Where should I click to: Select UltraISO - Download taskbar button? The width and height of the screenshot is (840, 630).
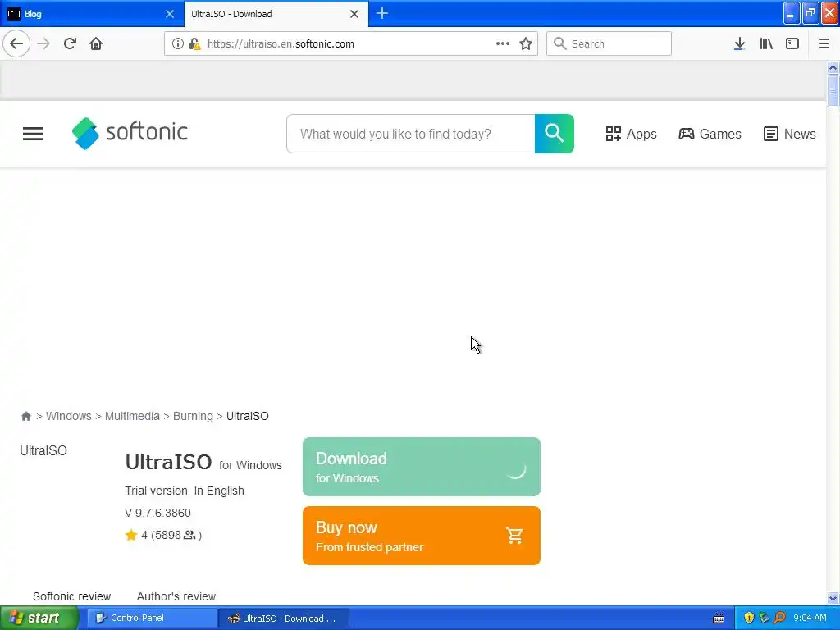284,619
